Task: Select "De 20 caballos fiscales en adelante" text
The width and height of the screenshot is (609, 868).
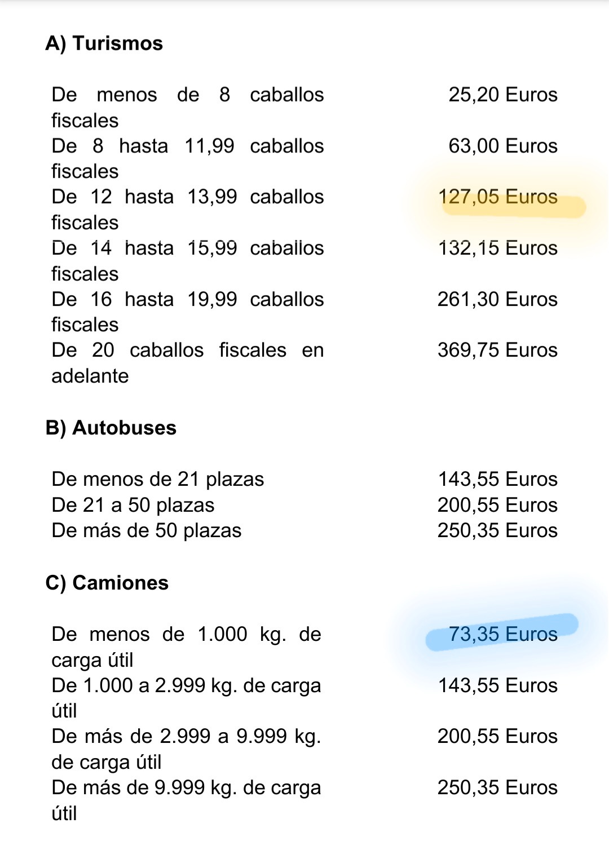Action: pyautogui.click(x=187, y=350)
